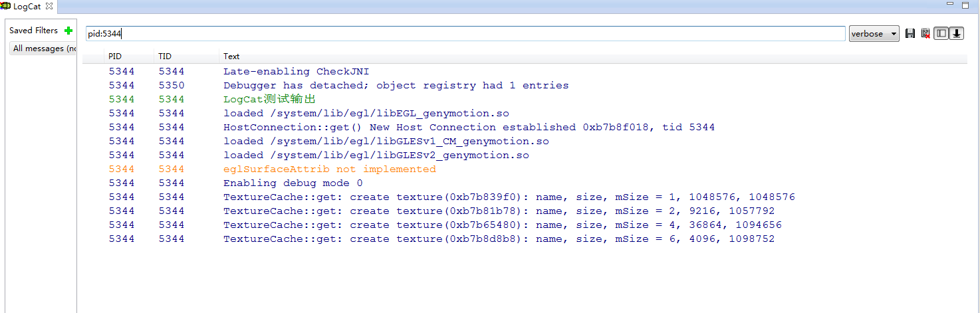Viewport: 980px width, 313px height.
Task: Select the 'Debugger has detached' log line
Action: [x=525, y=86]
